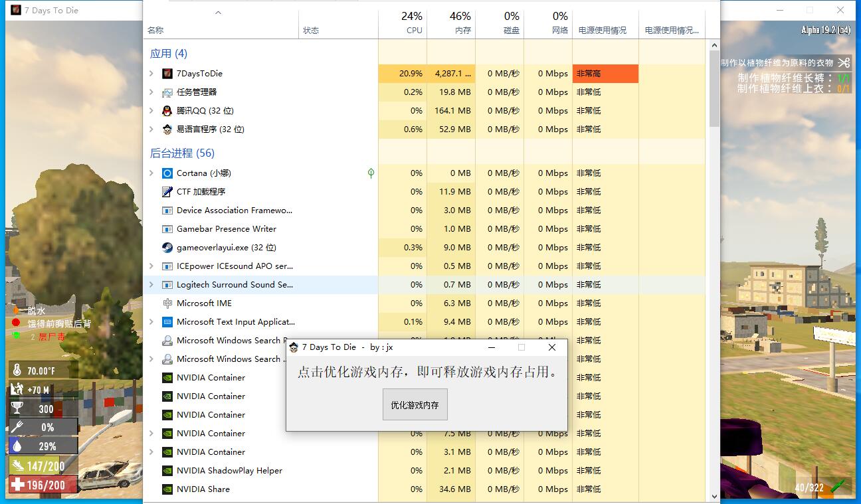Click the scrollbar up arrow in Task Manager
Image resolution: width=861 pixels, height=504 pixels.
(715, 46)
